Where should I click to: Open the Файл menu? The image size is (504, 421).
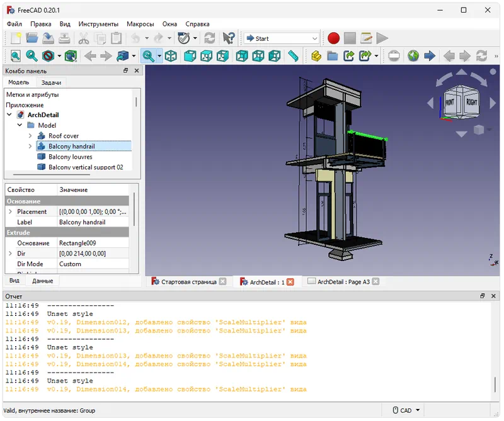14,24
